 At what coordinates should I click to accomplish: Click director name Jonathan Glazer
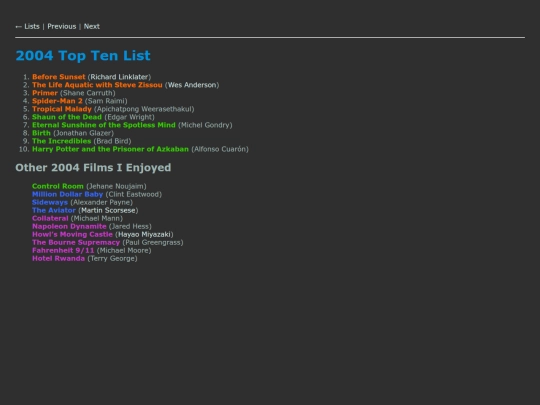(83, 133)
